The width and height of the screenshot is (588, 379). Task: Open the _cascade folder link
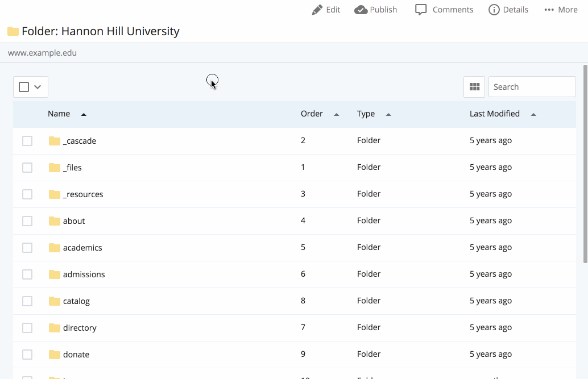[80, 141]
